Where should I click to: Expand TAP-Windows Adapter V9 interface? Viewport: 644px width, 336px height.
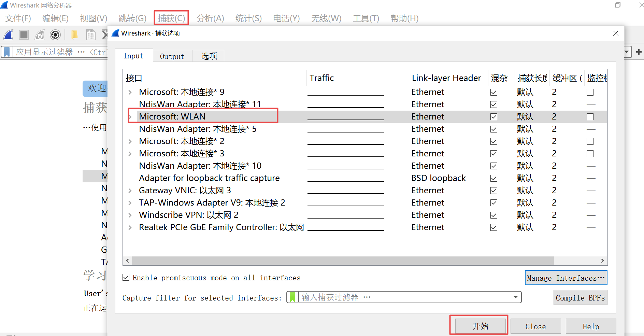pyautogui.click(x=130, y=203)
